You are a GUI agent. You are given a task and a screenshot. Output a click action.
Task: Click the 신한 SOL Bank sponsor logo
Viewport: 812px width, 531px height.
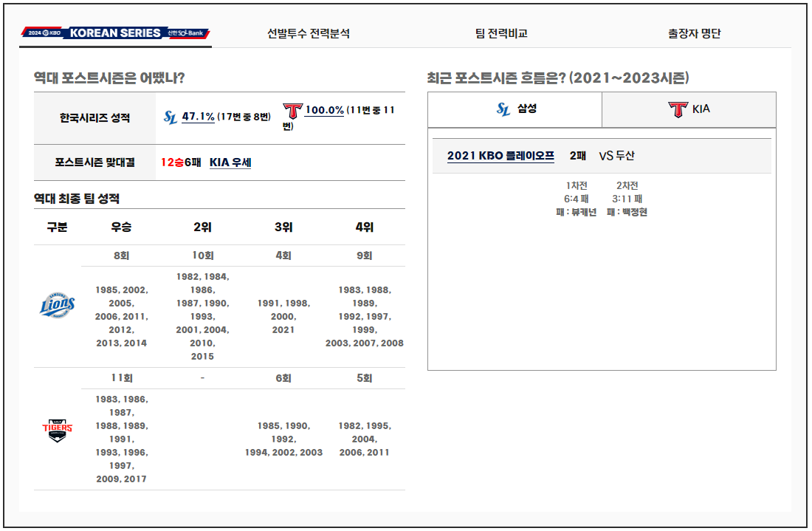[x=186, y=32]
